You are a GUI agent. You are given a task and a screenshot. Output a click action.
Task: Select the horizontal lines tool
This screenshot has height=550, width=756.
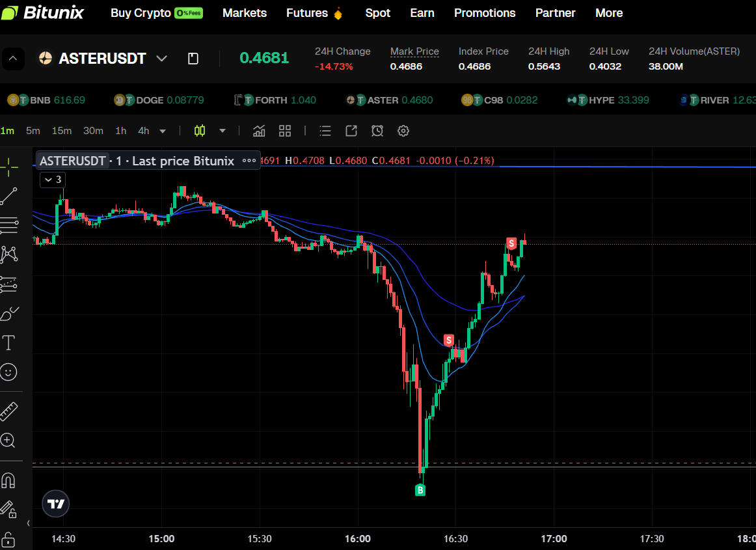[8, 225]
